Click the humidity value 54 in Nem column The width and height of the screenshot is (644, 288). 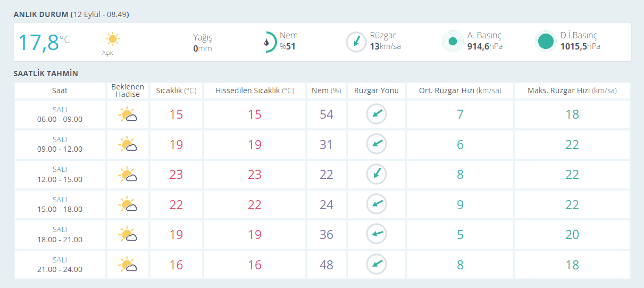(326, 114)
